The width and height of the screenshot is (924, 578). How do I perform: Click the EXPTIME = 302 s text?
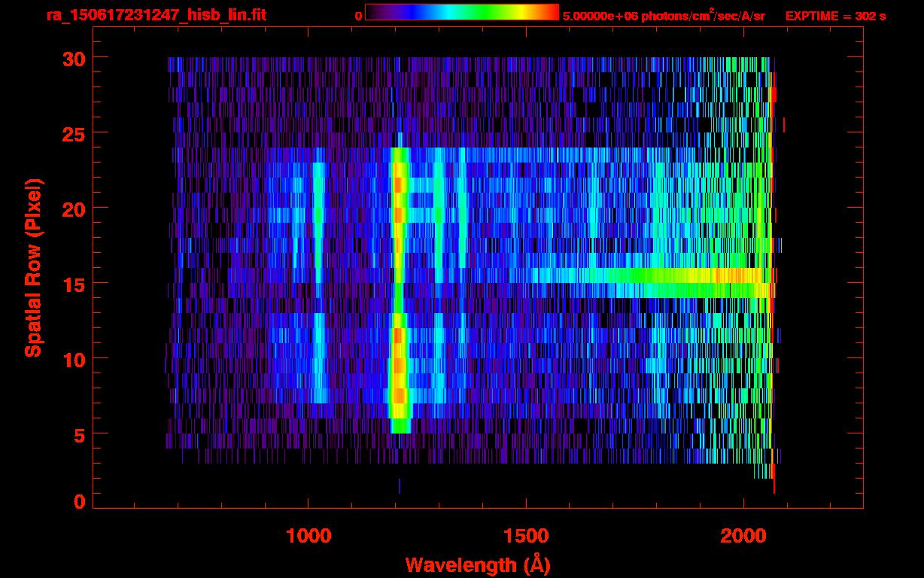click(x=835, y=16)
